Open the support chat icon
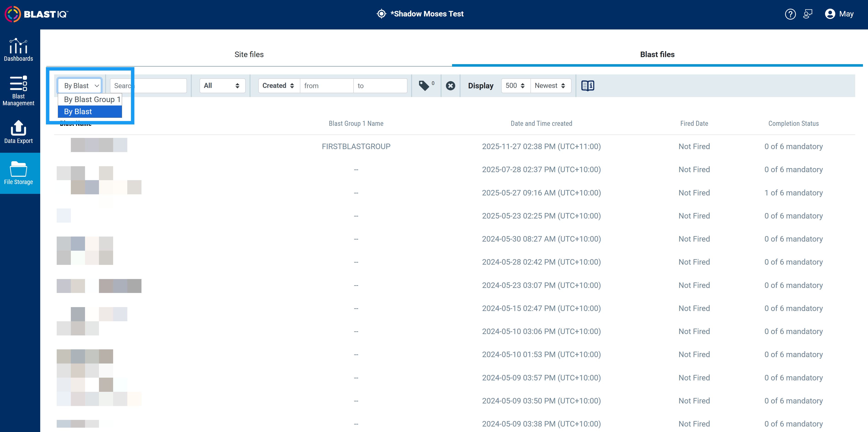Image resolution: width=868 pixels, height=432 pixels. tap(808, 14)
